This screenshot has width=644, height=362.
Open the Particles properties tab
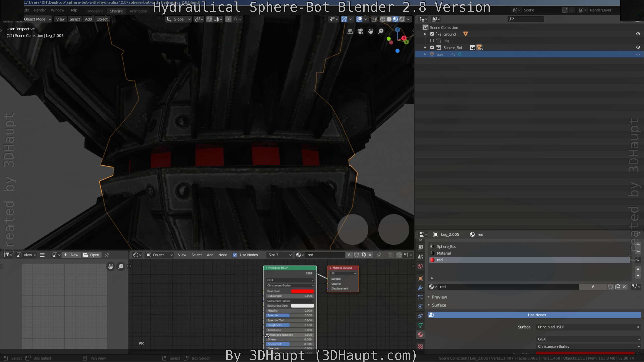[420, 297]
